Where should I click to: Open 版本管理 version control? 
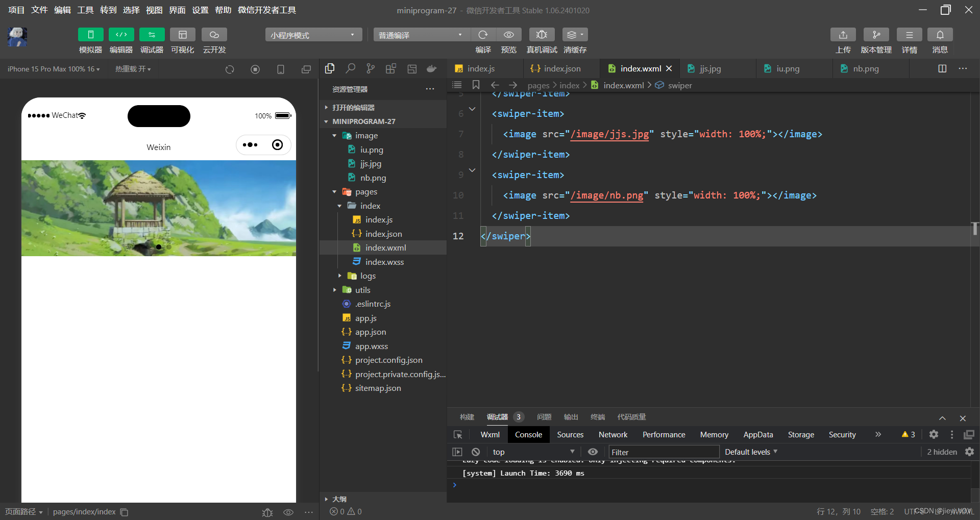click(x=876, y=35)
